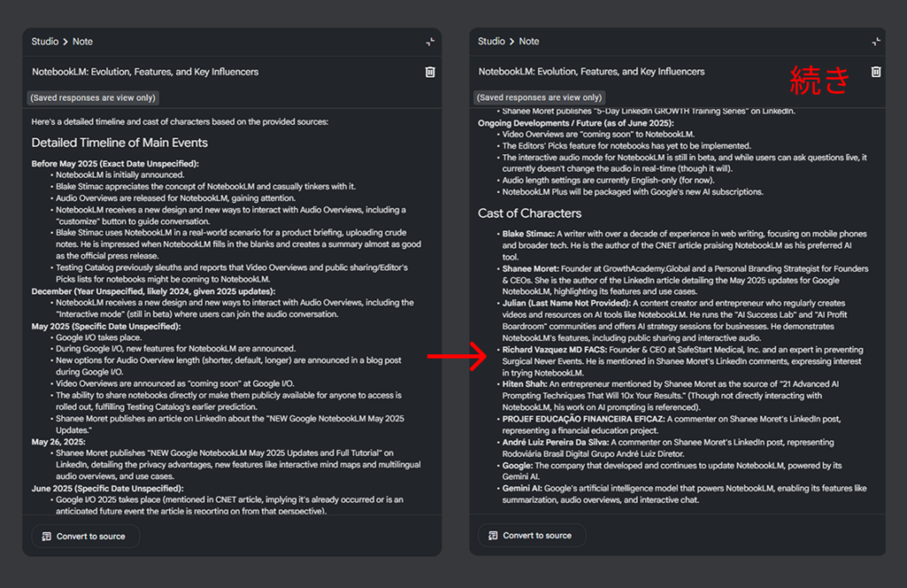Viewport: 907px width, 588px height.
Task: Delete the right note with the trash icon
Action: pyautogui.click(x=876, y=72)
